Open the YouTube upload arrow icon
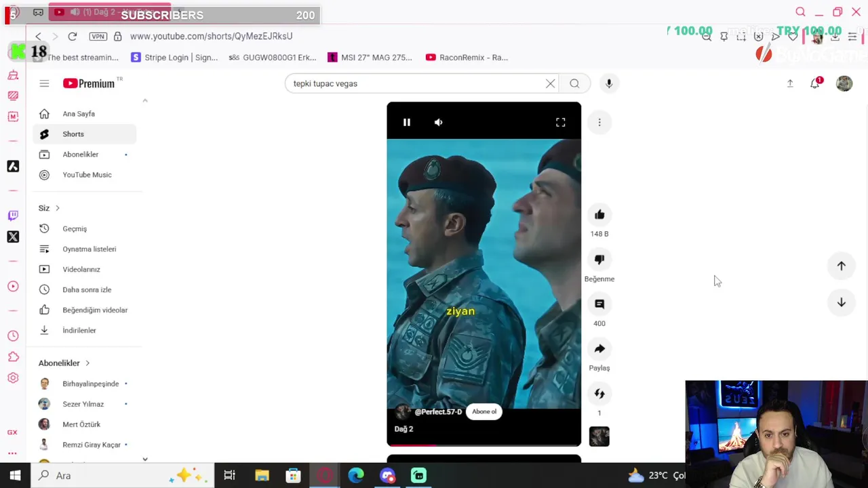This screenshot has width=868, height=488. coord(790,83)
